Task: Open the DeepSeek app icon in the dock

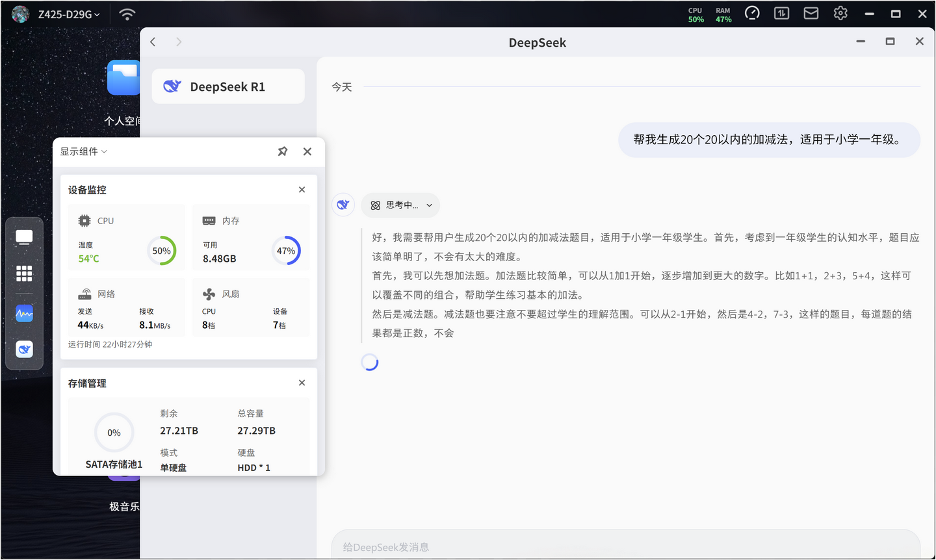Action: pyautogui.click(x=24, y=350)
